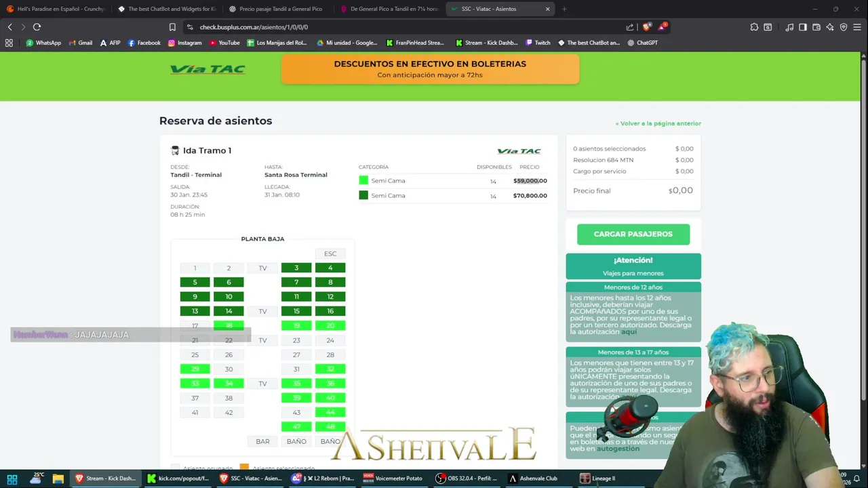Viewport: 868px width, 488px height.
Task: Open the YouTube bookmark
Action: (x=224, y=43)
